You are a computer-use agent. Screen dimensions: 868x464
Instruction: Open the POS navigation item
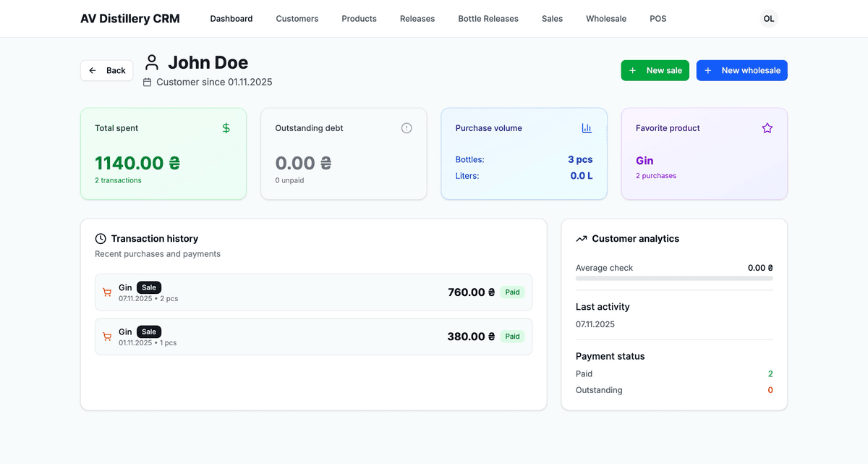click(658, 19)
